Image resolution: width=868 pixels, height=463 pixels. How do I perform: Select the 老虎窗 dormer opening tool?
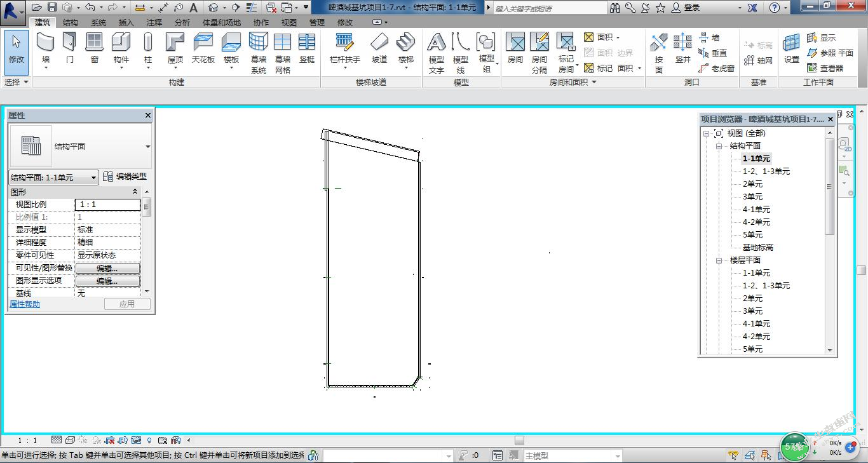pyautogui.click(x=716, y=68)
